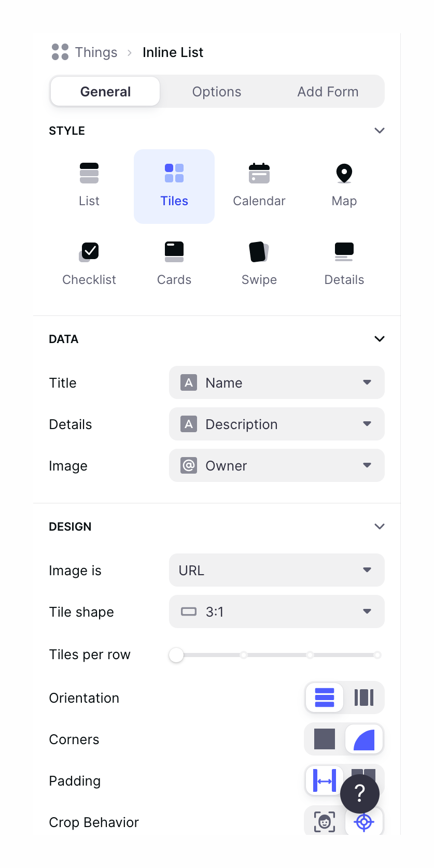The height and width of the screenshot is (868, 434).
Task: Open the Tile shape 3:1 dropdown
Action: [x=276, y=611]
